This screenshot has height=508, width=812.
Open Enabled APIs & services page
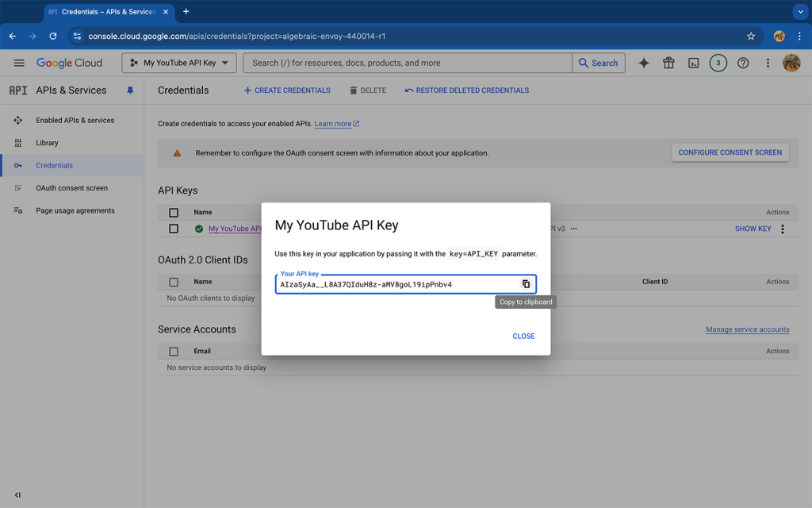(x=75, y=121)
